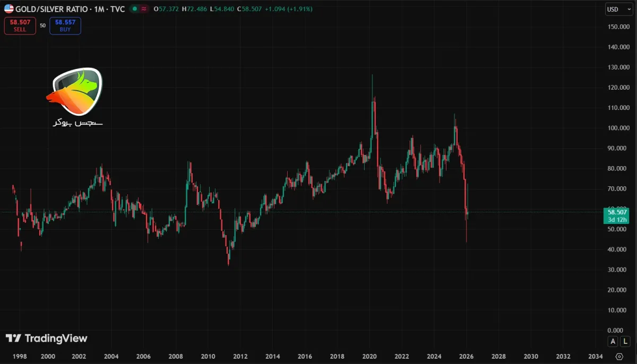Click the 3d 12h bar countdown
Image resolution: width=637 pixels, height=364 pixels.
click(618, 219)
